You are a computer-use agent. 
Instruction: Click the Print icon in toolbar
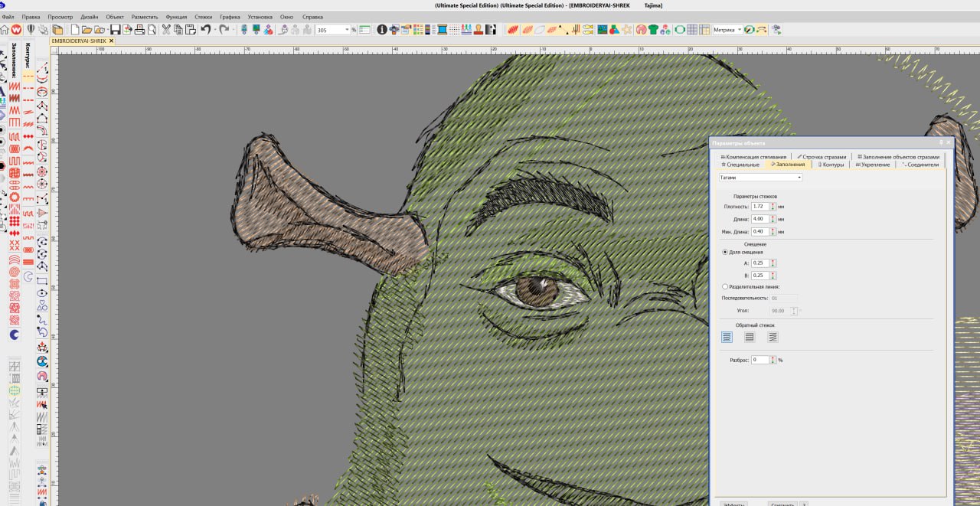139,30
